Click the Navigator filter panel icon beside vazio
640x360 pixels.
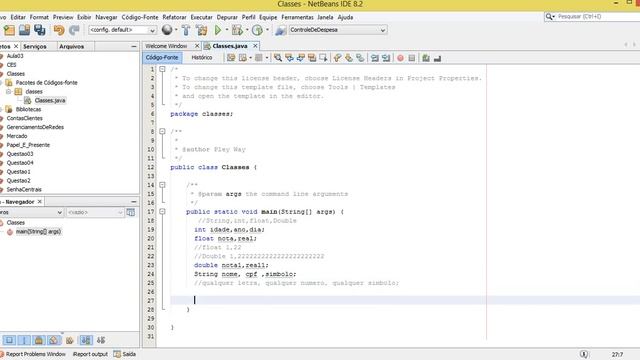pyautogui.click(x=131, y=212)
